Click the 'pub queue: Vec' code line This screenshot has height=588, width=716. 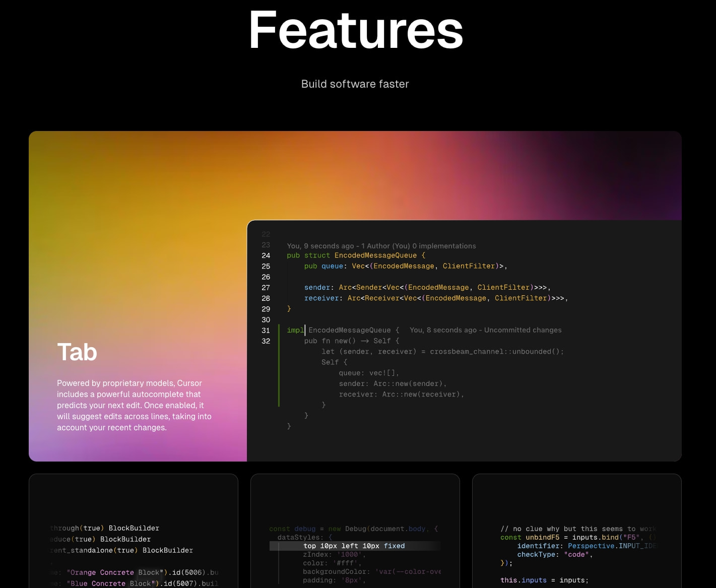[x=406, y=266]
